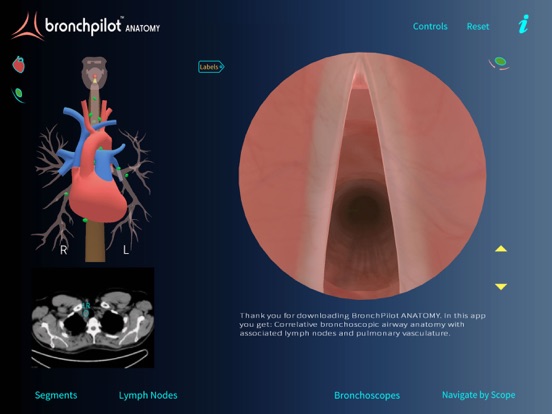
Task: Click the 3D heart and airway model
Action: (x=94, y=159)
